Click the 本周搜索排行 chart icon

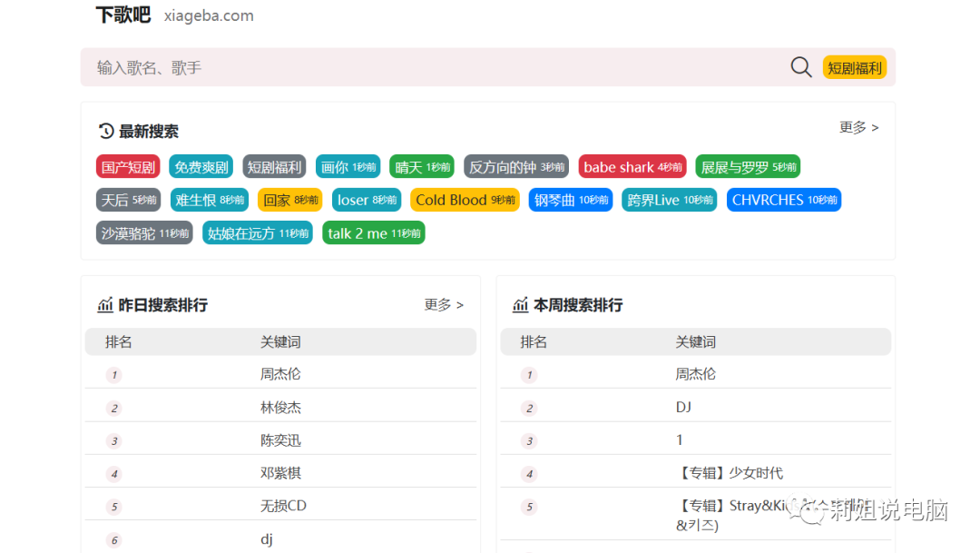pos(520,305)
